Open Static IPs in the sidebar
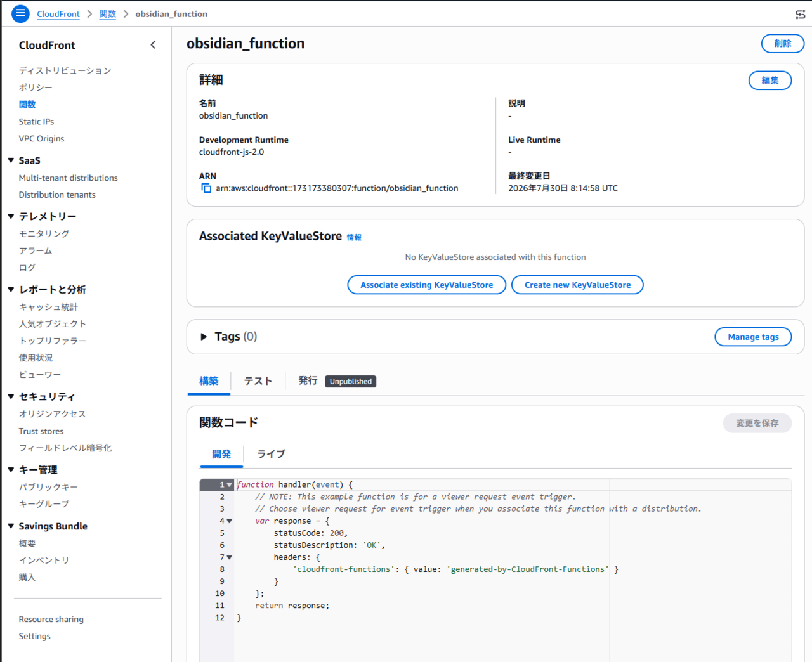812x662 pixels. (36, 122)
